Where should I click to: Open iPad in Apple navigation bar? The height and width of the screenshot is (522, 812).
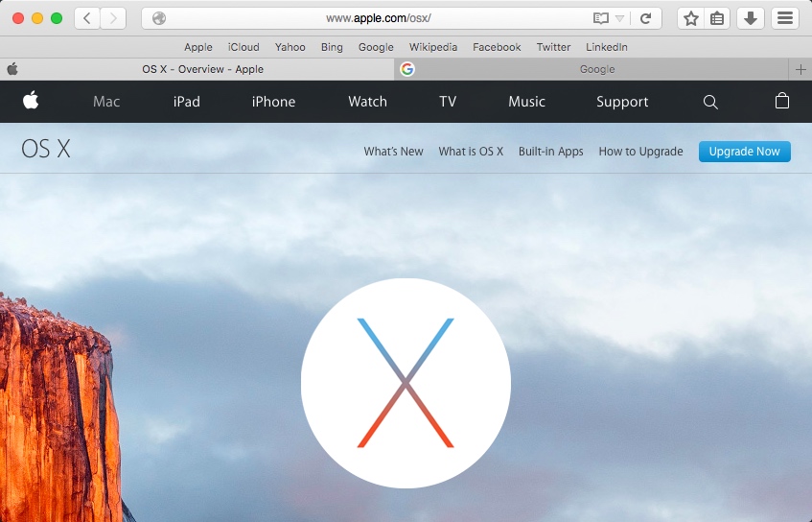(186, 102)
